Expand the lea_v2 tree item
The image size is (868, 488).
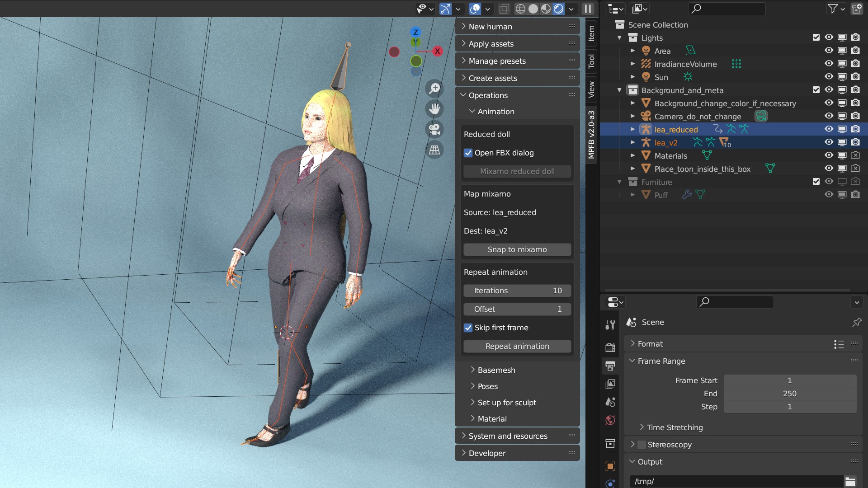633,142
